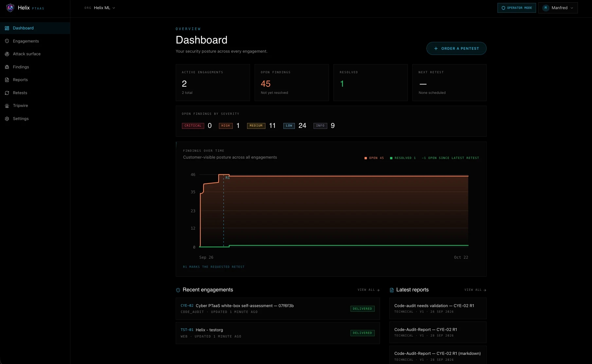
Task: Go to Engagements in the sidebar
Action: [x=35, y=41]
